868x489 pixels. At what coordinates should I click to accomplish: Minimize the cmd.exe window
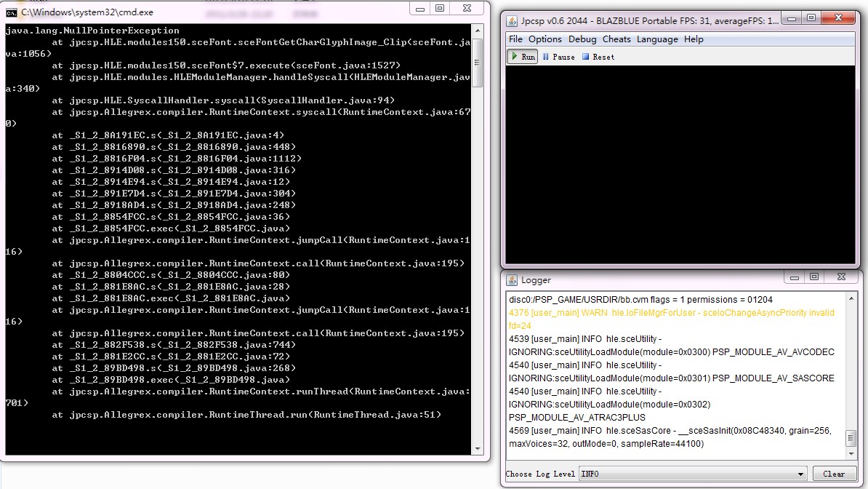tap(421, 9)
